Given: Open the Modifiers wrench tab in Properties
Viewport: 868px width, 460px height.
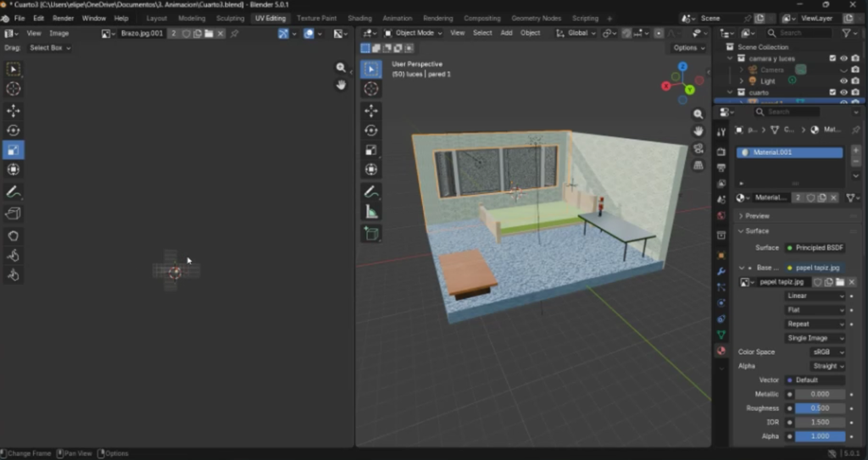Looking at the screenshot, I should [721, 270].
